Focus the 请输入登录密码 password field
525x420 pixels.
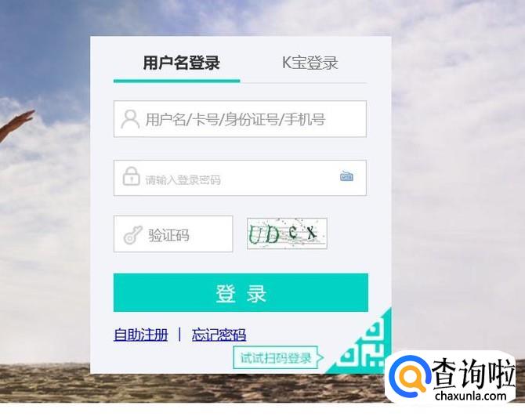(x=240, y=178)
